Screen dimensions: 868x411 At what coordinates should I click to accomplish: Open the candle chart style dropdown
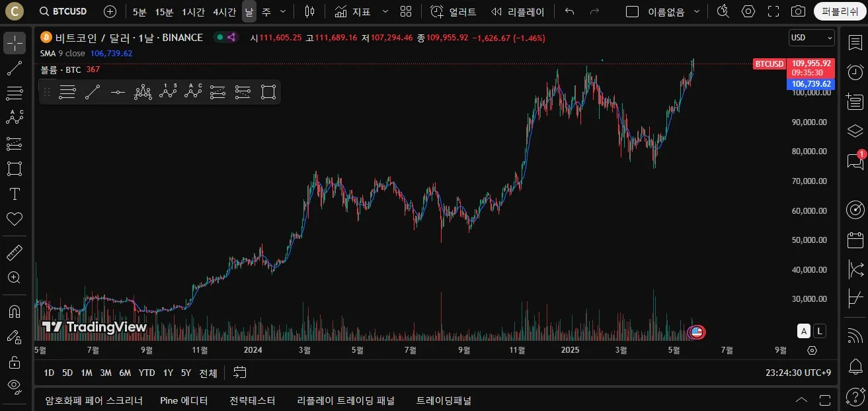click(x=310, y=11)
